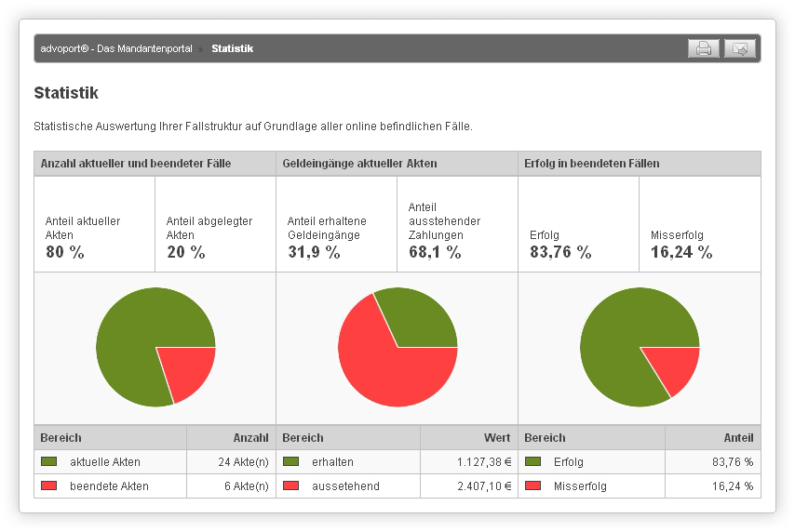The width and height of the screenshot is (795, 532).
Task: Click the '68,1 %' summary value
Action: pos(435,252)
